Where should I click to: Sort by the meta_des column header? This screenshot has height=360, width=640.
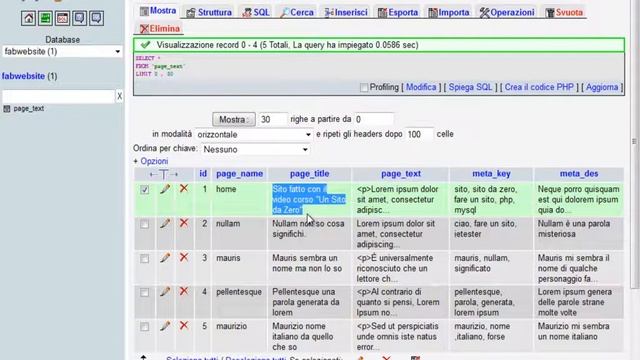pyautogui.click(x=579, y=174)
